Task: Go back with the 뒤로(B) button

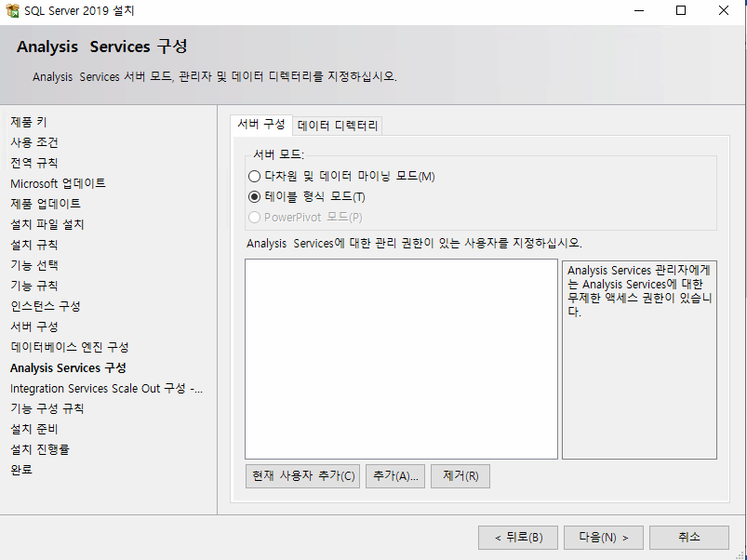Action: pos(518,538)
